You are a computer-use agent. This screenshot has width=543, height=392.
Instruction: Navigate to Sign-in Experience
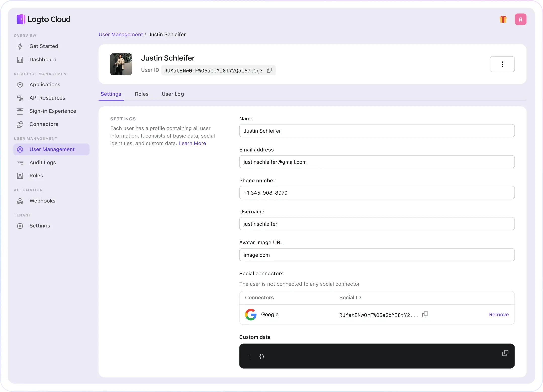(53, 111)
